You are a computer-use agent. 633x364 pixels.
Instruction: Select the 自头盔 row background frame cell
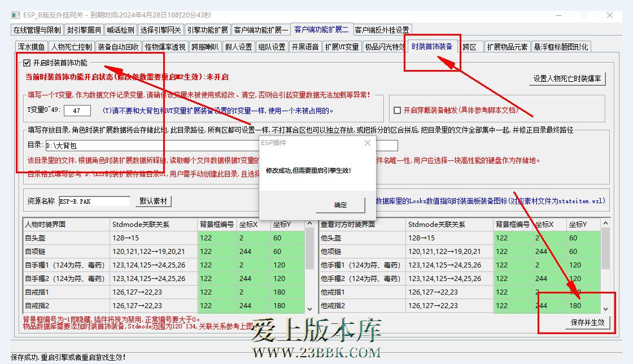pos(216,238)
